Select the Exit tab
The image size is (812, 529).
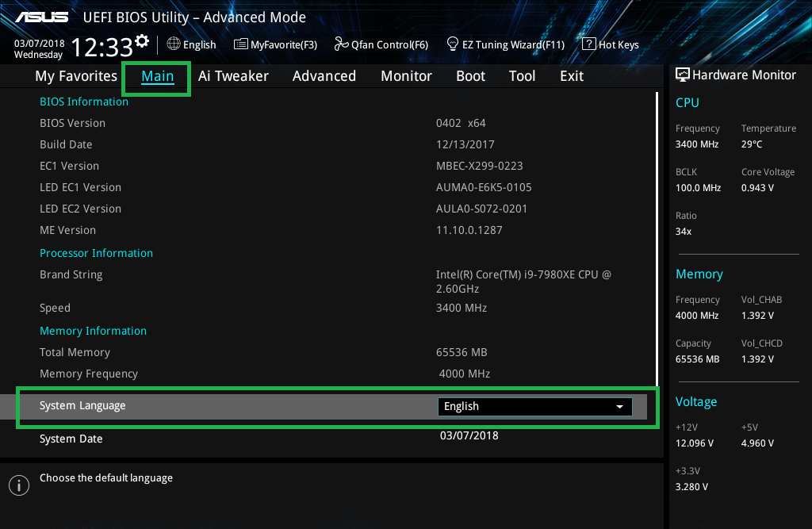[x=572, y=76]
